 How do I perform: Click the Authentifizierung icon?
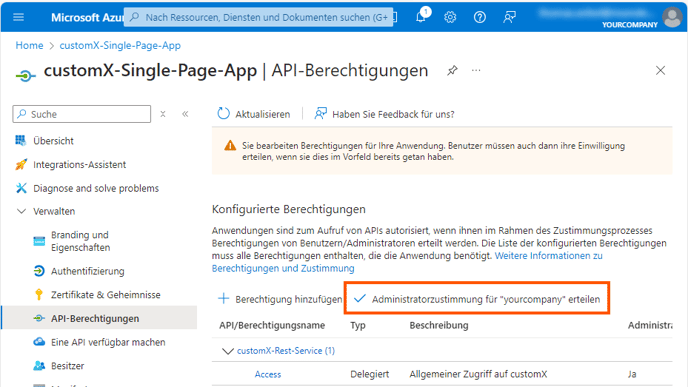pos(39,271)
